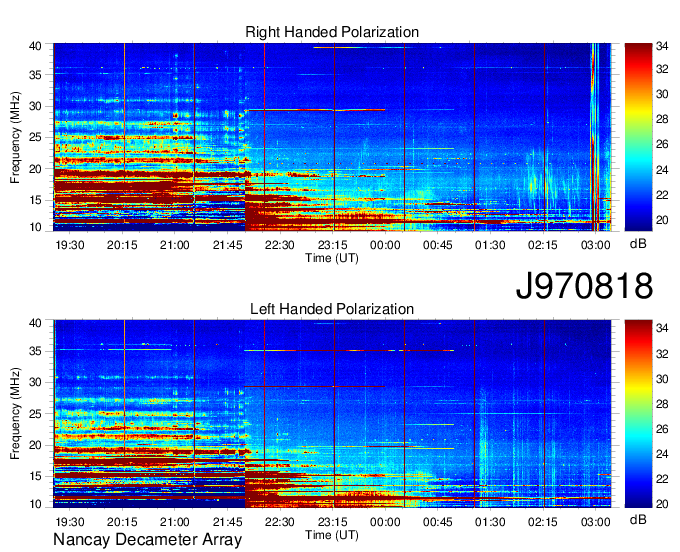Click the 00:45 time tick of the Right Handed plot
Screen dimensions: 680x552
coord(438,245)
